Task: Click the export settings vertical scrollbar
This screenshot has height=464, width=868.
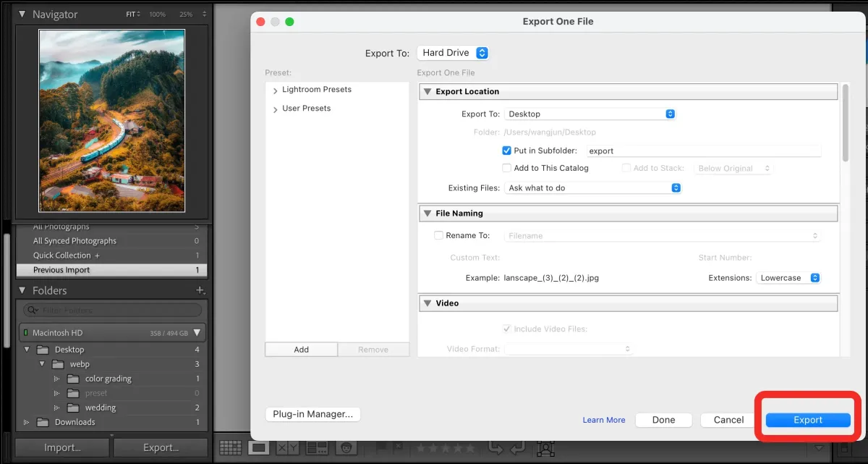Action: (x=845, y=122)
